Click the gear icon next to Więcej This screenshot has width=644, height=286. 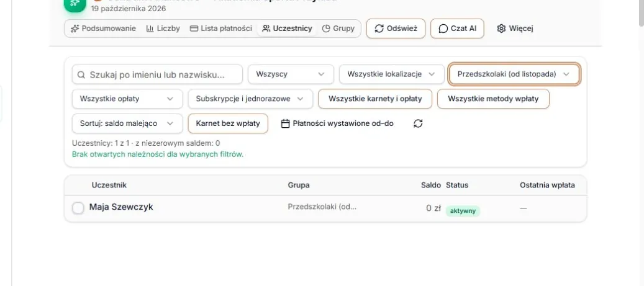501,29
